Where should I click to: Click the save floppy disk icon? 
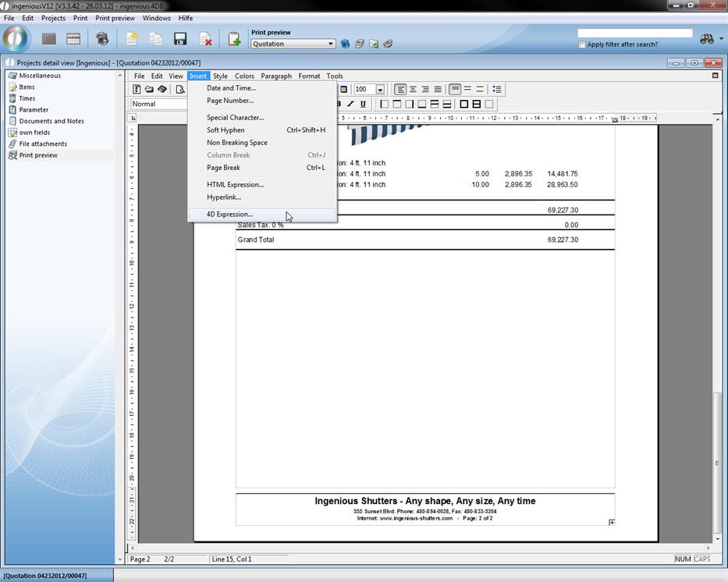click(180, 39)
